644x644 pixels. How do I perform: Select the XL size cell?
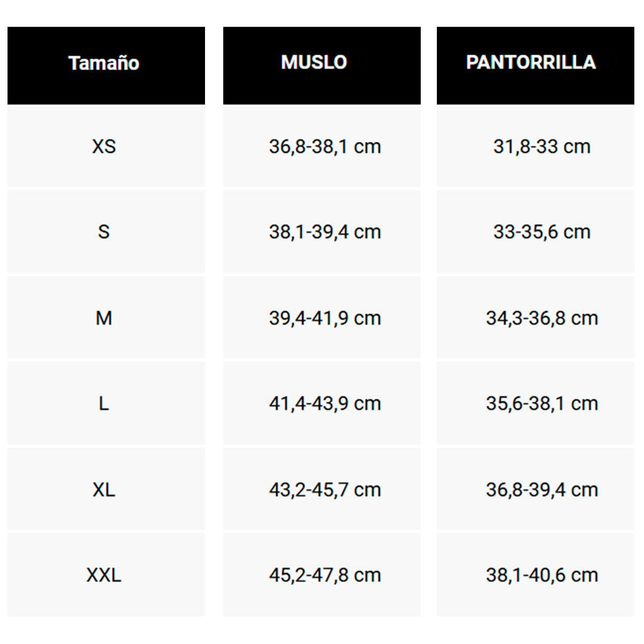click(104, 489)
